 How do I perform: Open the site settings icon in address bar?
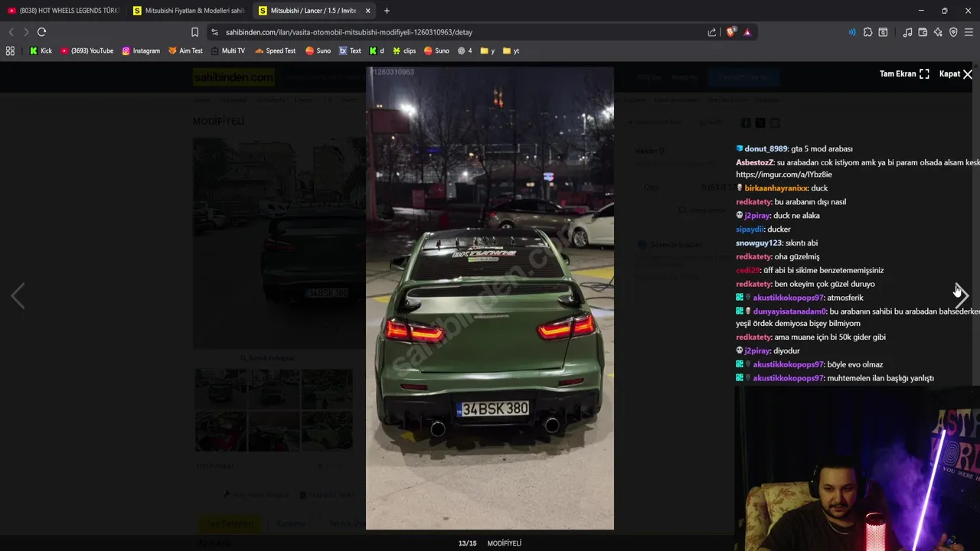(214, 32)
